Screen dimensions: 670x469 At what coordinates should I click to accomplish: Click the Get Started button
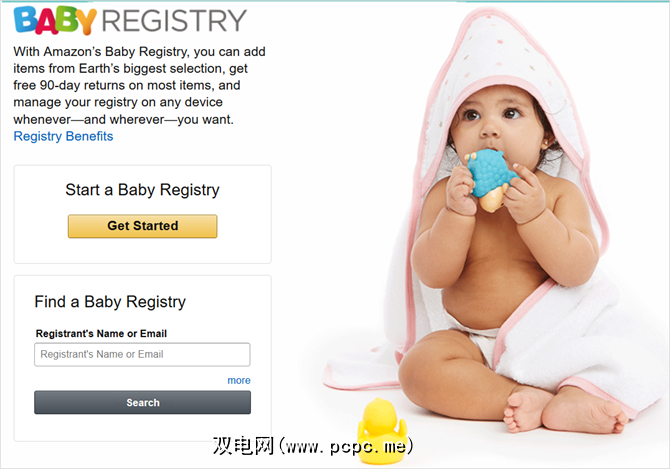pyautogui.click(x=142, y=226)
